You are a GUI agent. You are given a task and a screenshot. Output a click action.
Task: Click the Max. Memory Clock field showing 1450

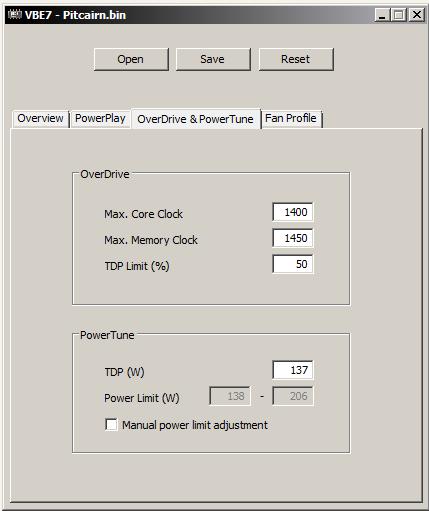293,238
